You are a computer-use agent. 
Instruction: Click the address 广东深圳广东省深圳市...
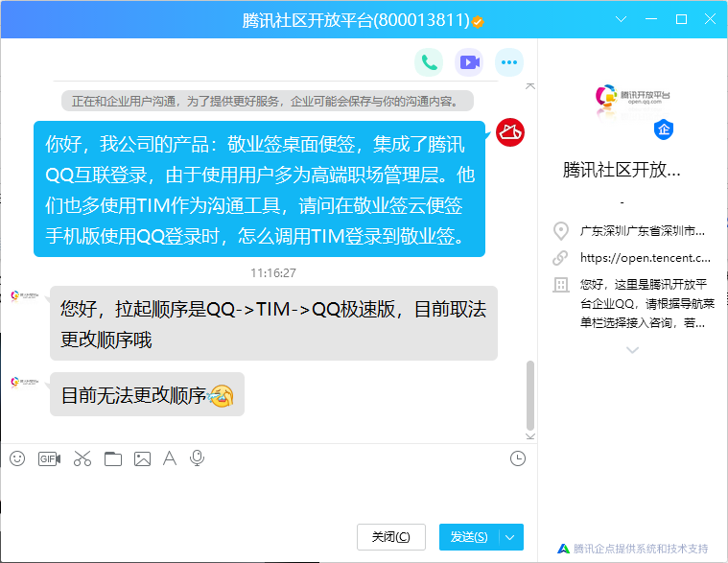click(643, 231)
